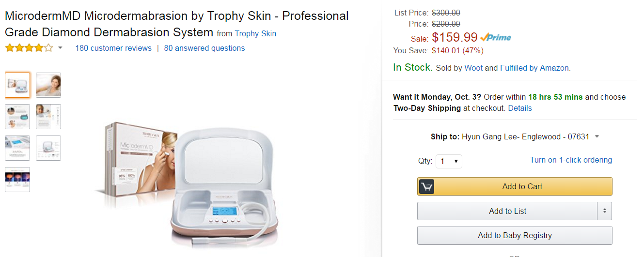644x257 pixels.
Task: Select the first product box thumbnail
Action: [x=17, y=85]
